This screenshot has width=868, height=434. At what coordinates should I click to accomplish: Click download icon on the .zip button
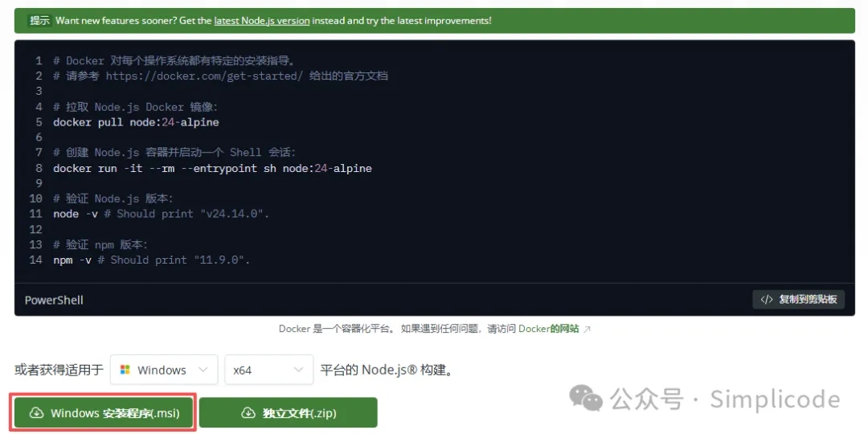click(248, 413)
